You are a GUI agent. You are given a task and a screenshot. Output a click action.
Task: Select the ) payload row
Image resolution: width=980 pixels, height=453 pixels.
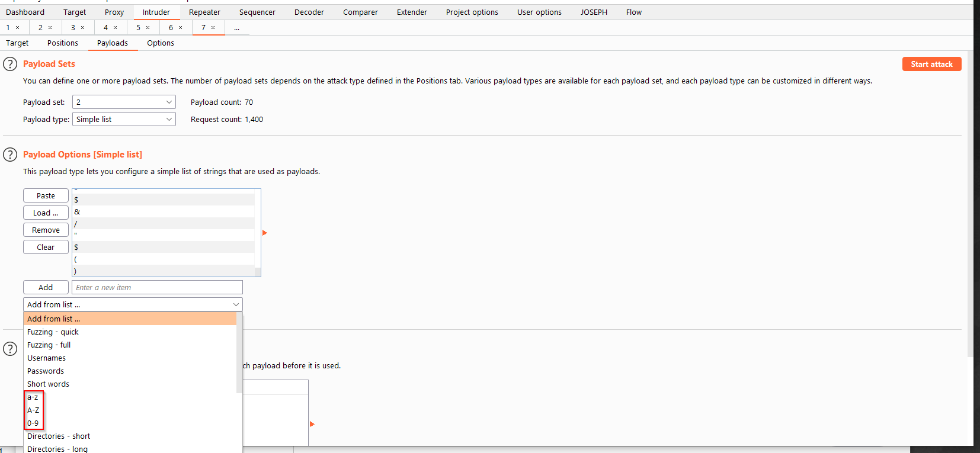[164, 271]
